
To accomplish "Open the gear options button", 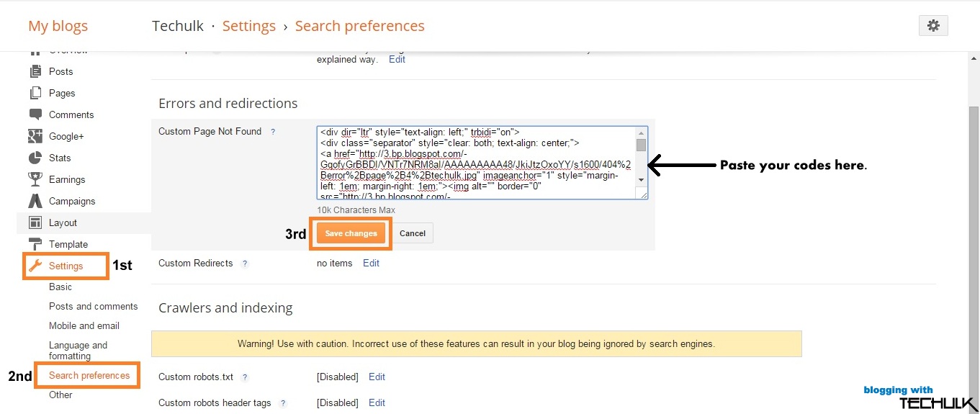I will point(933,26).
